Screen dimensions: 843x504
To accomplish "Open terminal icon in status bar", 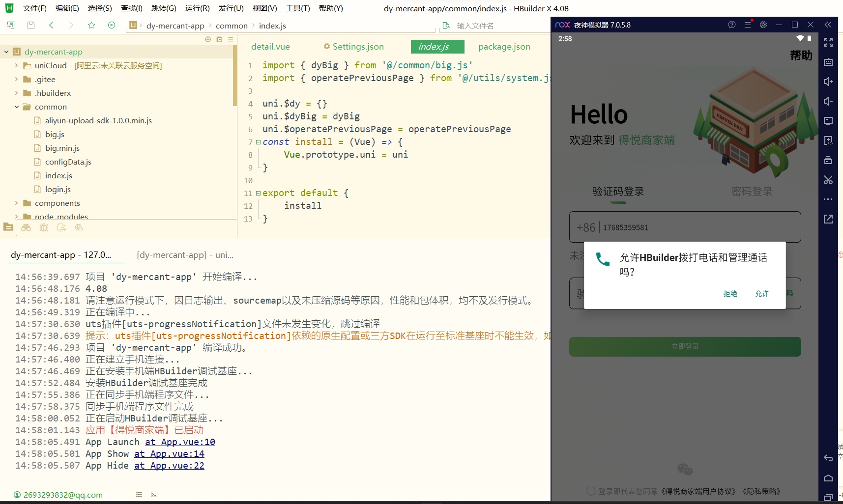I will click(154, 495).
